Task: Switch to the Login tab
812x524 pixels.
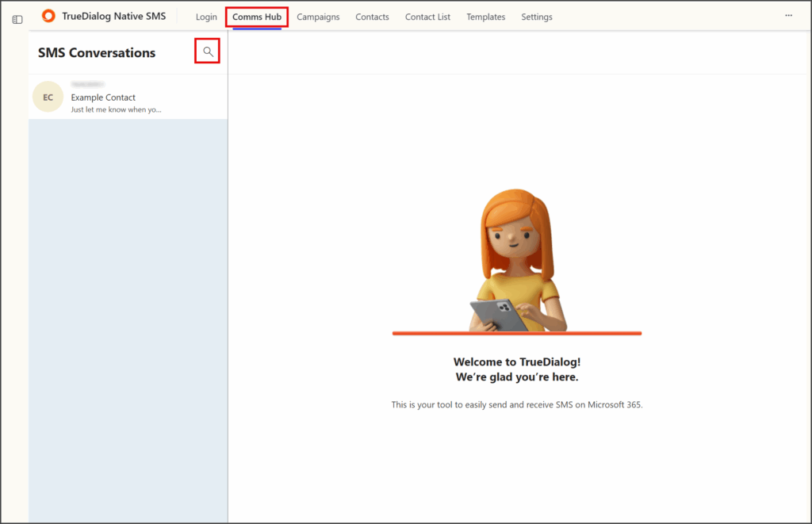Action: tap(206, 17)
